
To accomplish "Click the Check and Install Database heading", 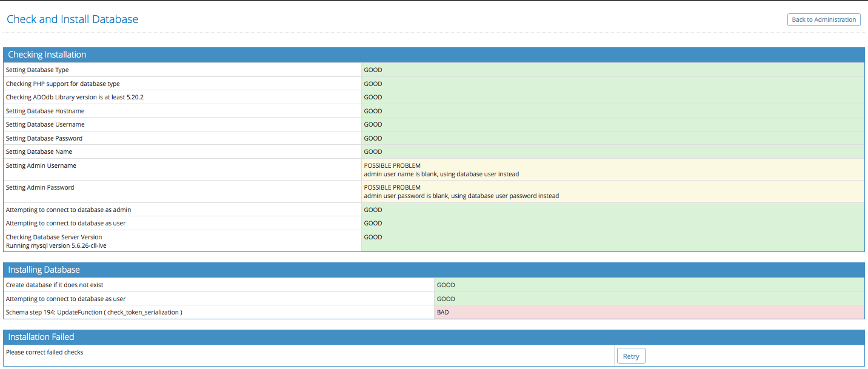I will coord(72,19).
